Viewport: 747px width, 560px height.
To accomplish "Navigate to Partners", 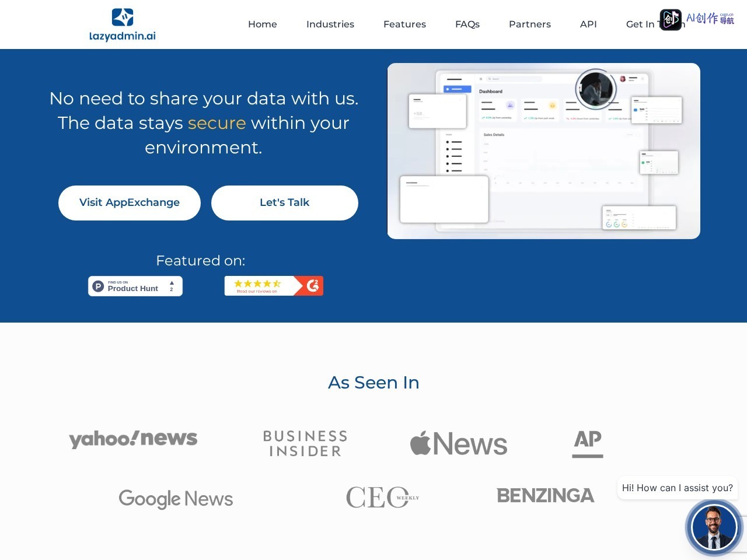I will 530,24.
